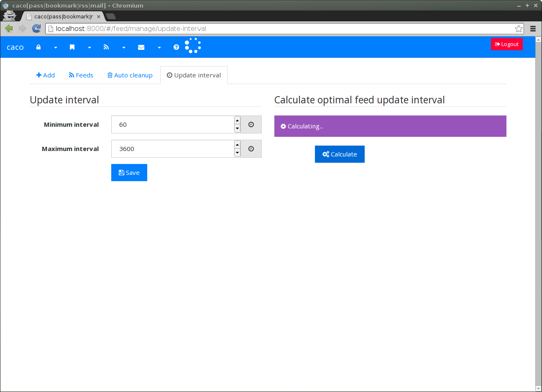This screenshot has height=392, width=542.
Task: Click the clock icon beside Maximum interval
Action: tap(251, 149)
